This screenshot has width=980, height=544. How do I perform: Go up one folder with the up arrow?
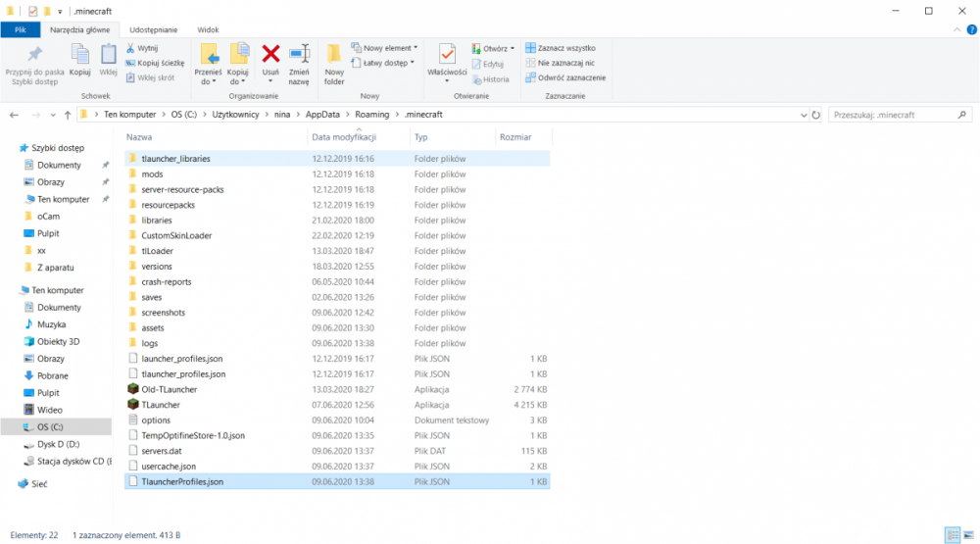(67, 115)
